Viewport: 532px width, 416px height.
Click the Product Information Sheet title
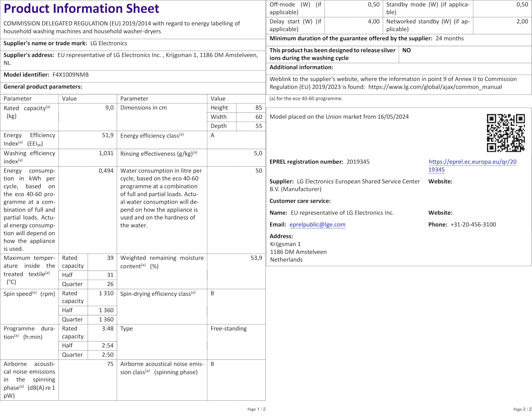click(x=81, y=9)
